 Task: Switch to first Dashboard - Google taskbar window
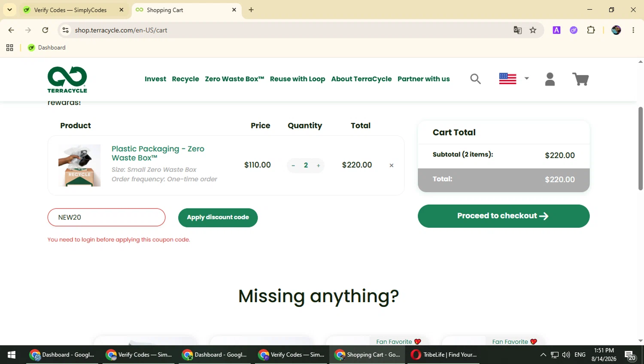point(62,355)
